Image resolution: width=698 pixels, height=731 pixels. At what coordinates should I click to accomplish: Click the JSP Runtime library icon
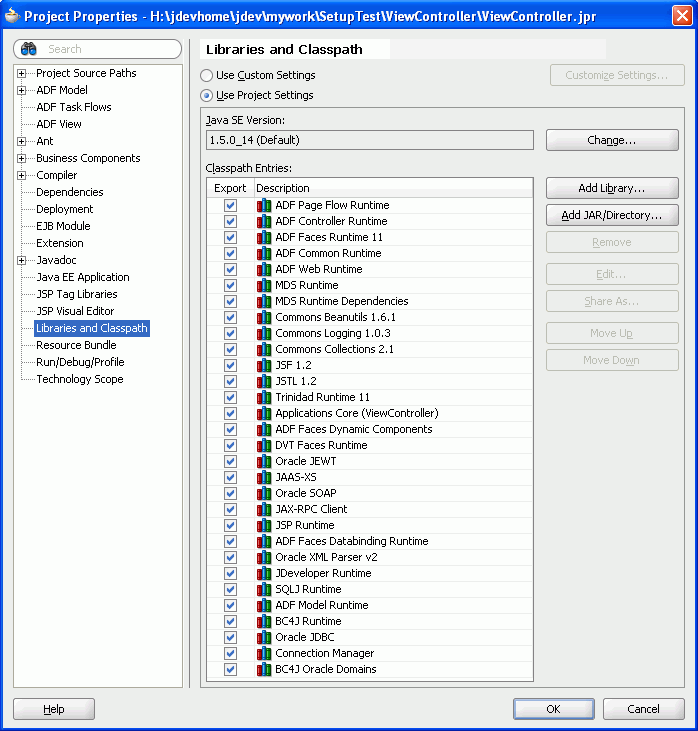pyautogui.click(x=264, y=525)
